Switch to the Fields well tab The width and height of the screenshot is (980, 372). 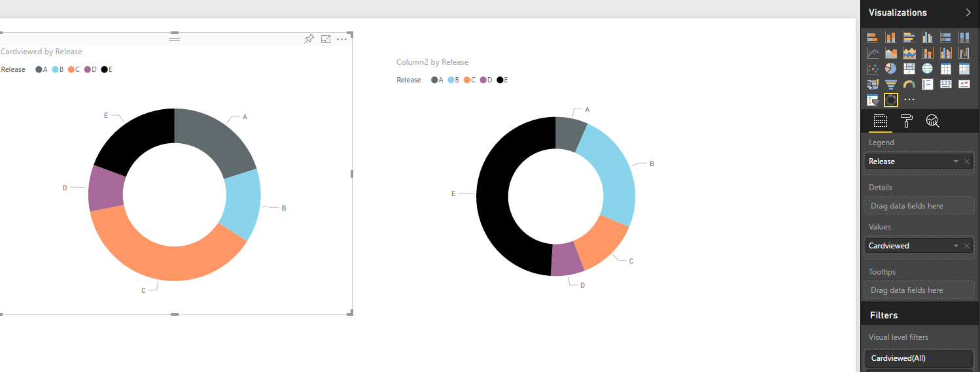coord(880,121)
